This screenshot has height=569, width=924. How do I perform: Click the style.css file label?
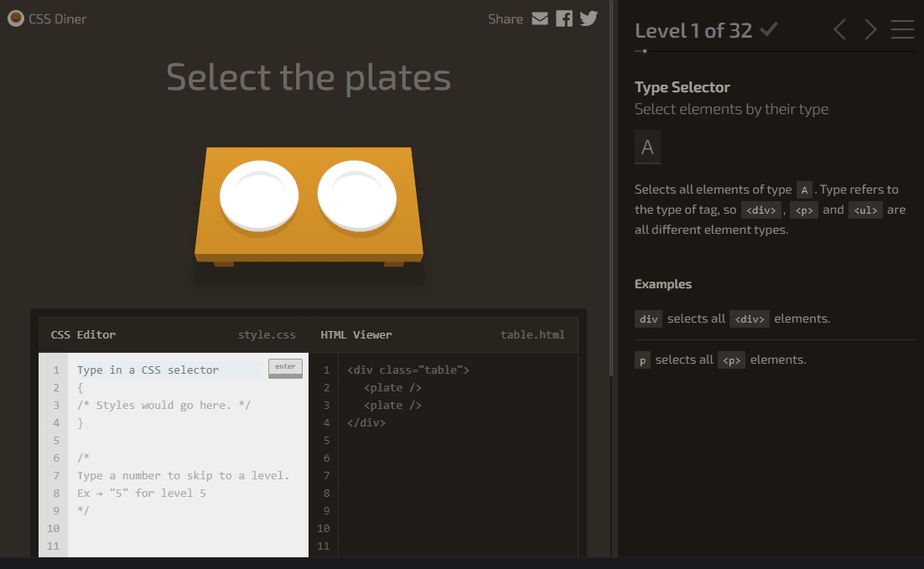[267, 334]
